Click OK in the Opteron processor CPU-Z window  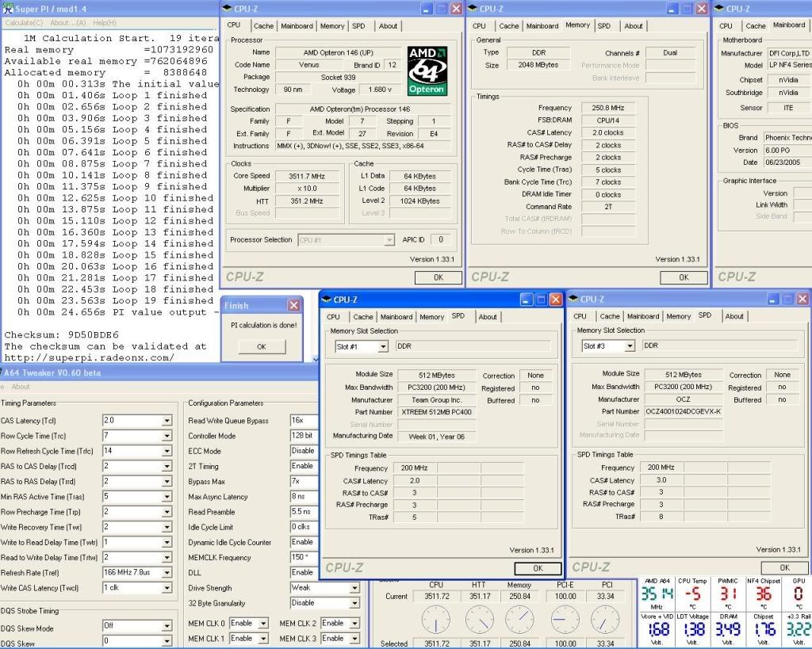(438, 277)
